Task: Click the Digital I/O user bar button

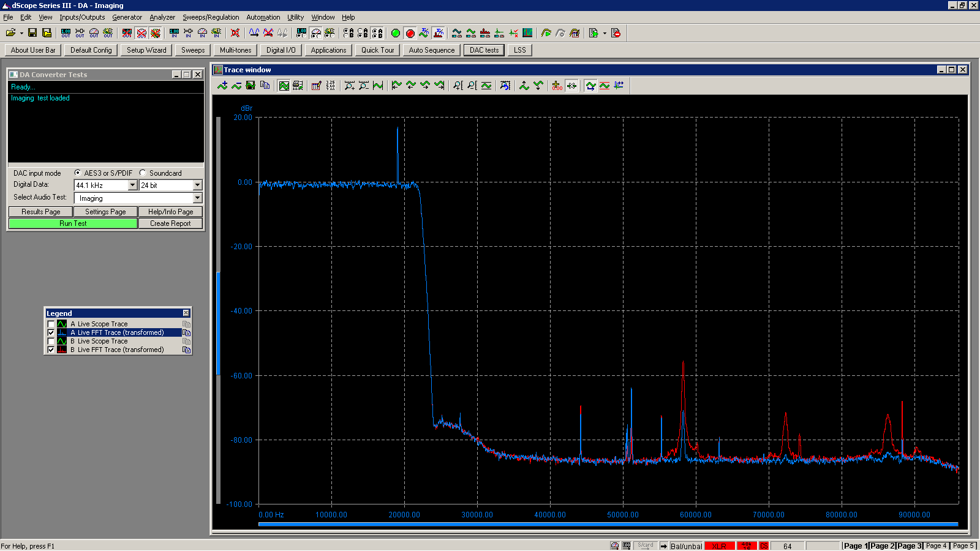Action: click(x=281, y=50)
